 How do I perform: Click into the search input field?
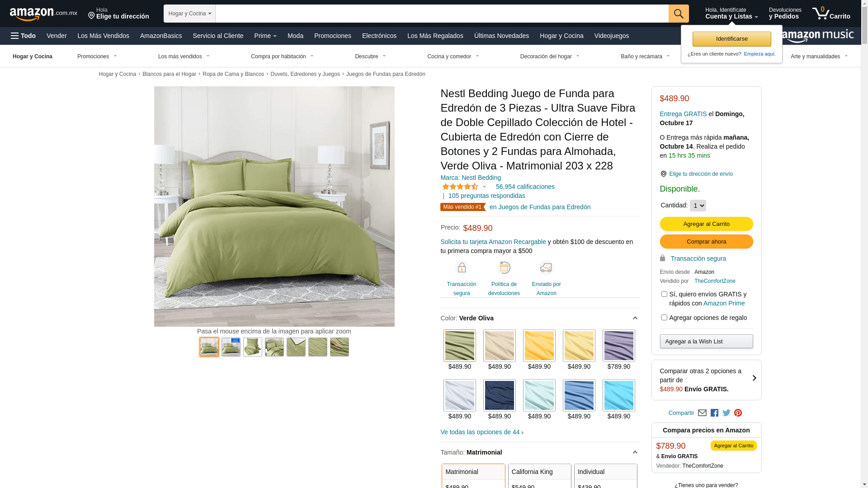(x=442, y=14)
